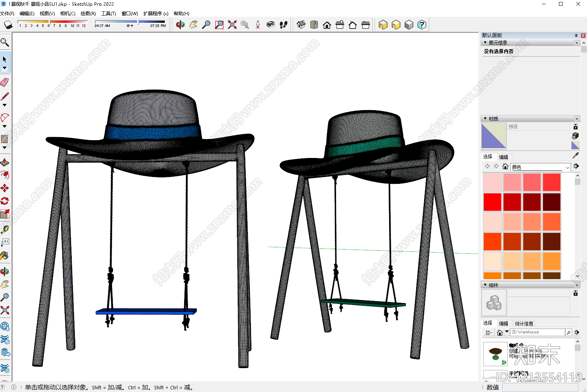Open the material details arrow menu
This screenshot has height=392, width=587.
coord(576,166)
